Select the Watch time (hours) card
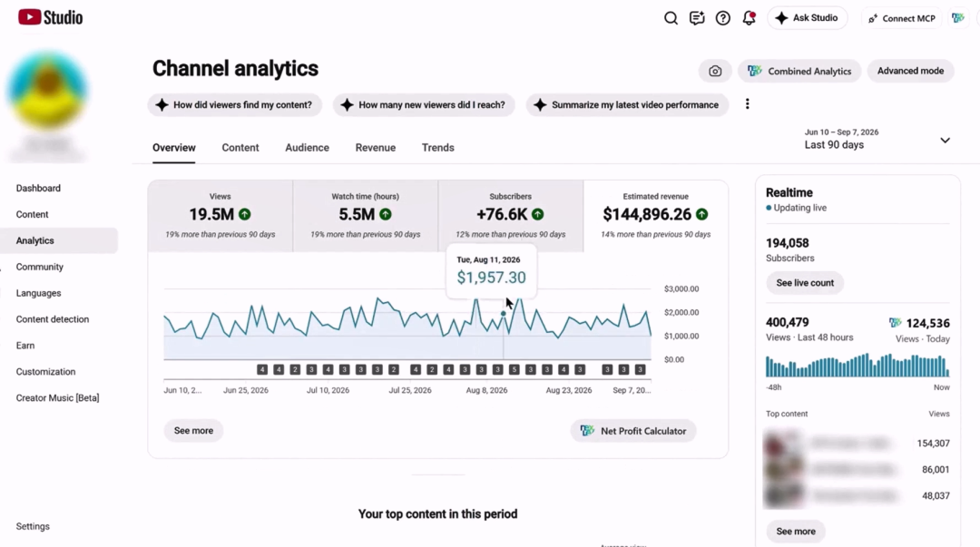The image size is (980, 547). click(366, 216)
